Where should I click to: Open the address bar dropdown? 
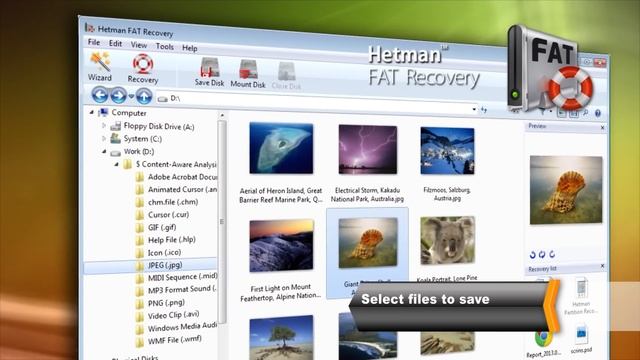click(474, 109)
